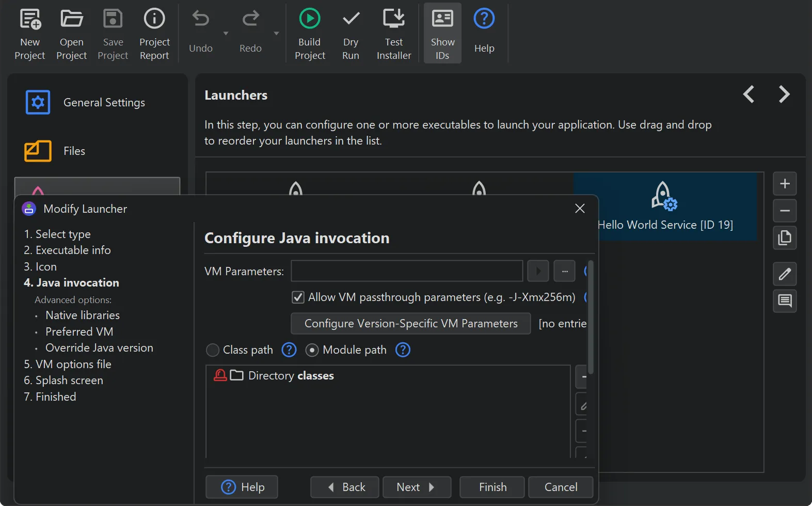This screenshot has height=506, width=812.
Task: Go to step 6 Splash screen
Action: (x=63, y=380)
